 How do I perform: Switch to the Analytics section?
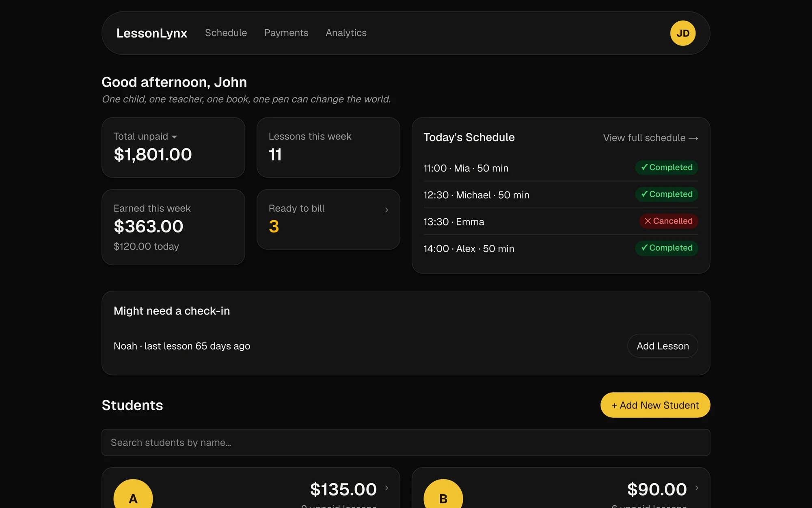tap(346, 33)
